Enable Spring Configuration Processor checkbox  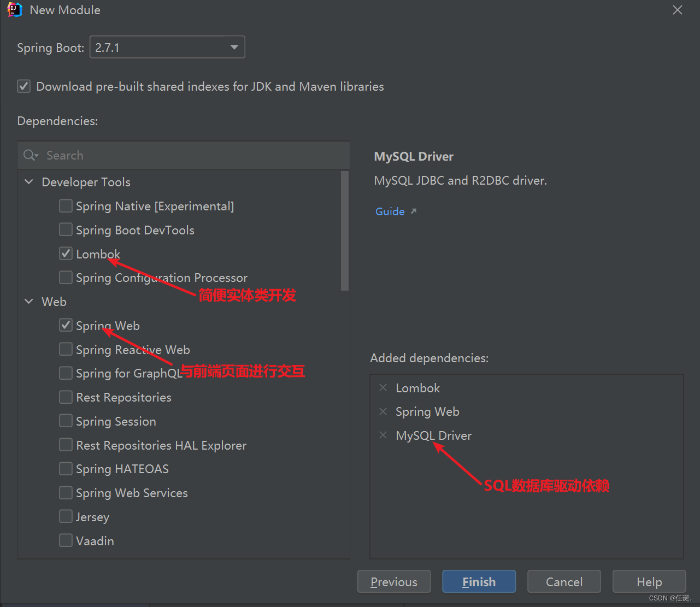tap(66, 278)
